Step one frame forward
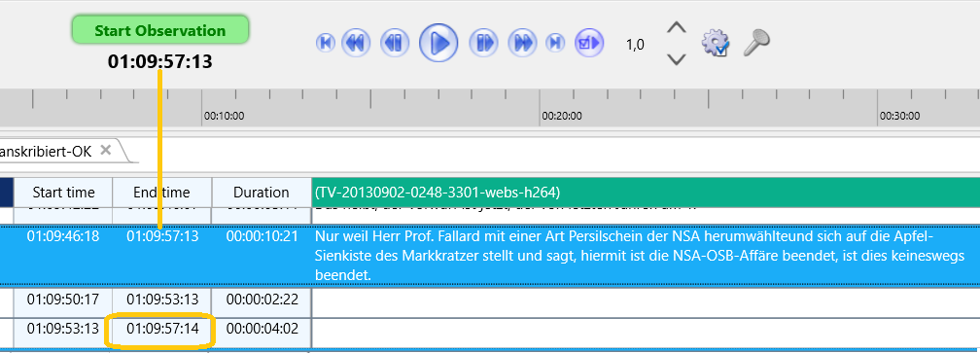Image resolution: width=980 pixels, height=353 pixels. tap(483, 43)
